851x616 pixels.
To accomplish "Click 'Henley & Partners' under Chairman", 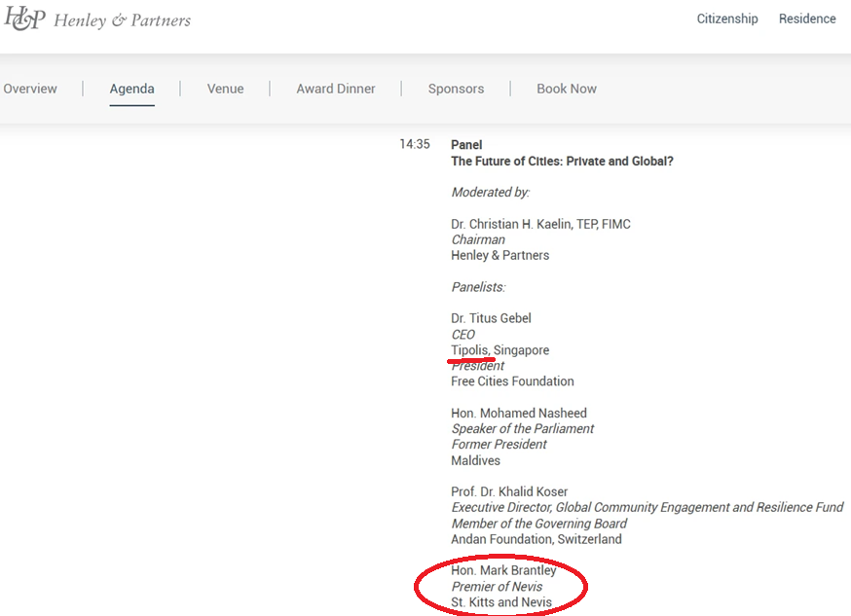I will (499, 255).
